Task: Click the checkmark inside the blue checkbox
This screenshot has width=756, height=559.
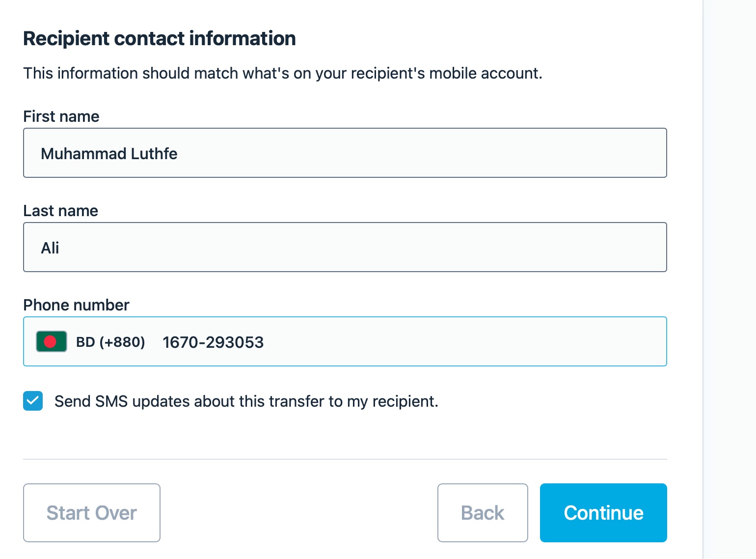Action: pos(33,401)
